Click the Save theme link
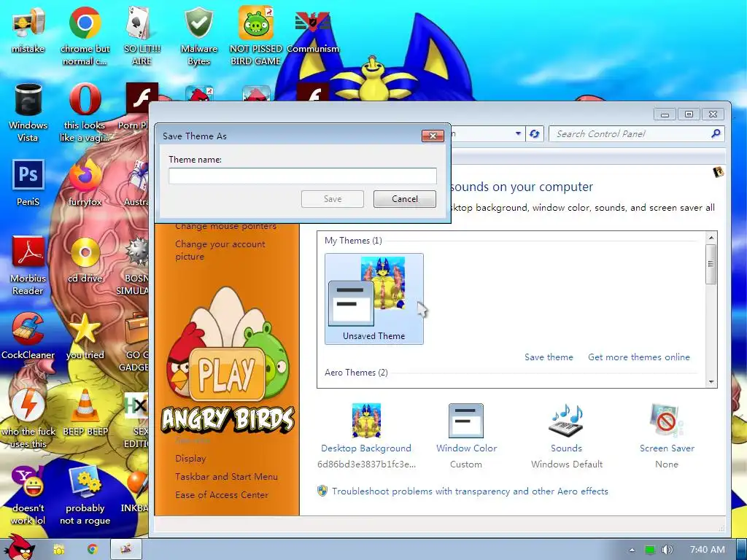The image size is (747, 560). [x=549, y=357]
